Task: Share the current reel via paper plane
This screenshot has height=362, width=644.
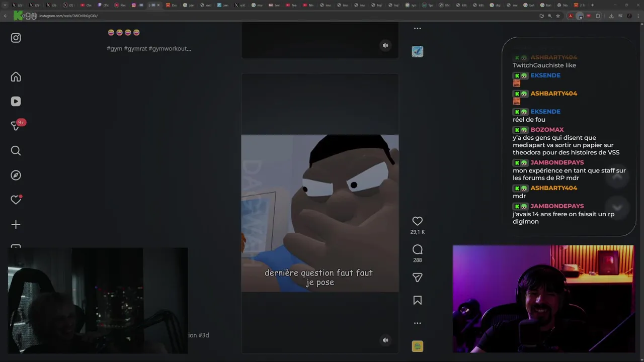Action: pyautogui.click(x=417, y=278)
